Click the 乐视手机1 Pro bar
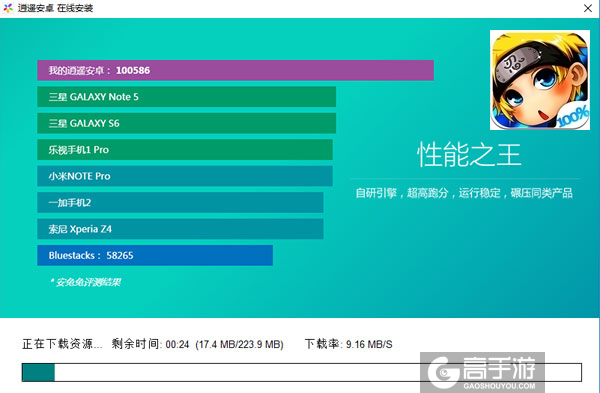Screen dimensions: 600x393 185,150
